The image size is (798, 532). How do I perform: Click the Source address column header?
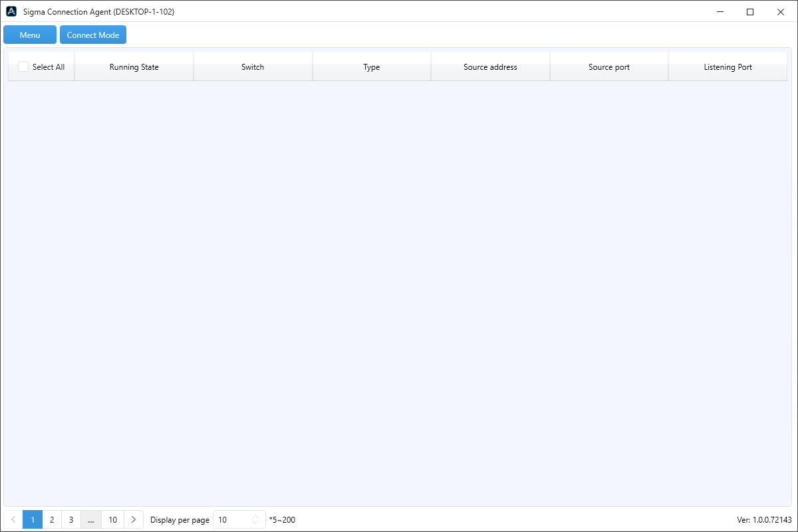[x=490, y=66]
